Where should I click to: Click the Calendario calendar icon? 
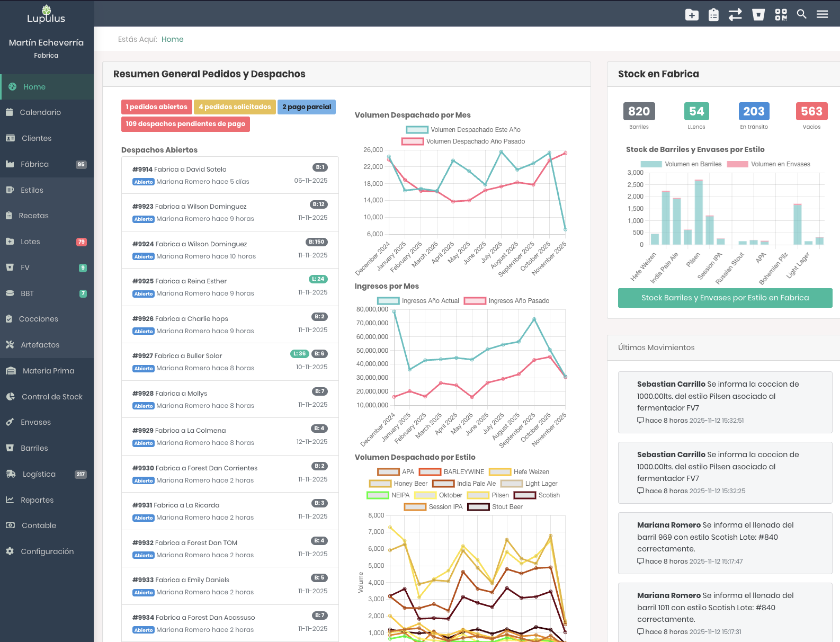click(x=10, y=112)
